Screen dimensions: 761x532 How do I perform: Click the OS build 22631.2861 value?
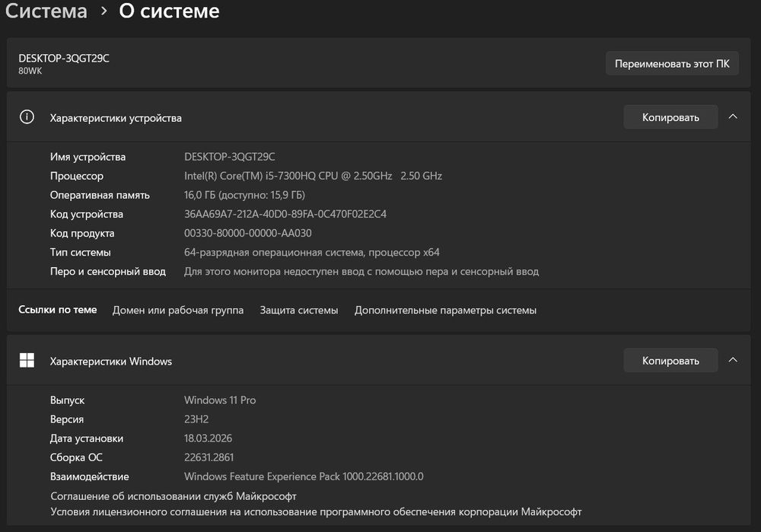click(209, 457)
